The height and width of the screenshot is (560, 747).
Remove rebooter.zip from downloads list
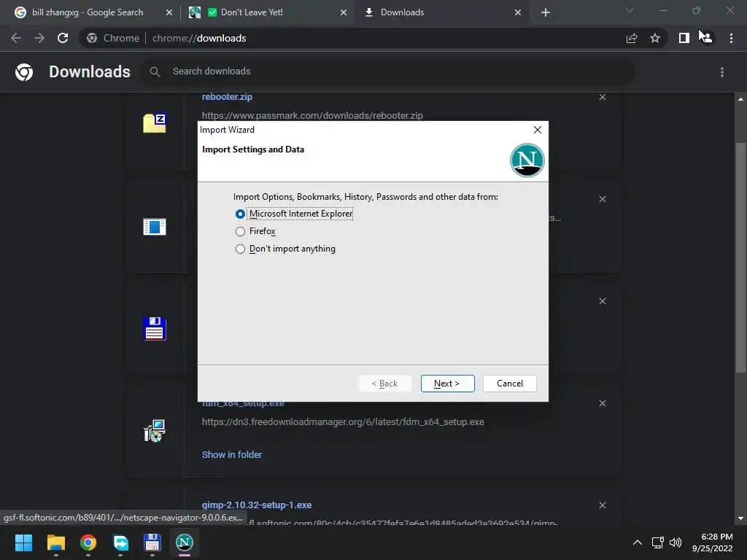click(x=603, y=97)
